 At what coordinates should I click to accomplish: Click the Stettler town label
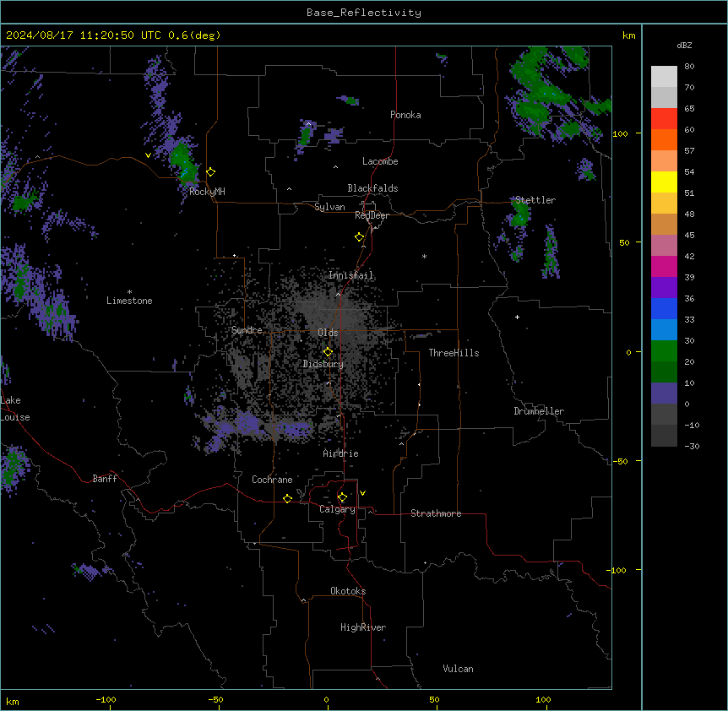click(535, 200)
